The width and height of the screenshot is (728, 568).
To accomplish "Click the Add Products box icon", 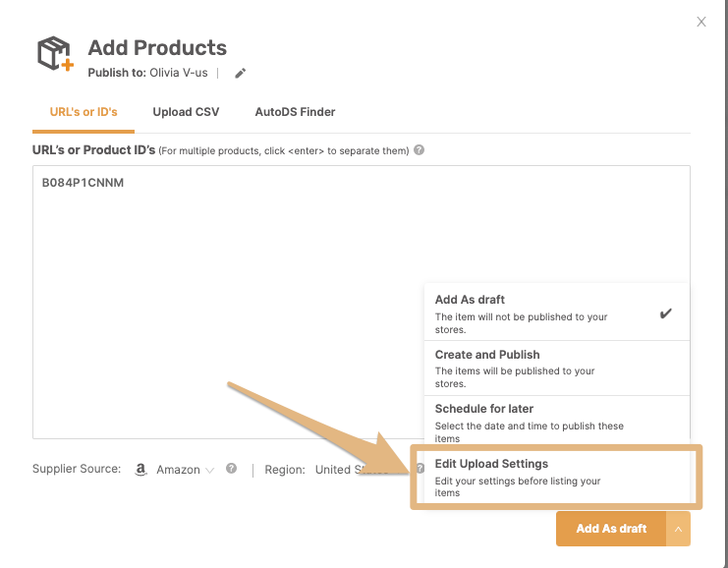I will coord(55,53).
